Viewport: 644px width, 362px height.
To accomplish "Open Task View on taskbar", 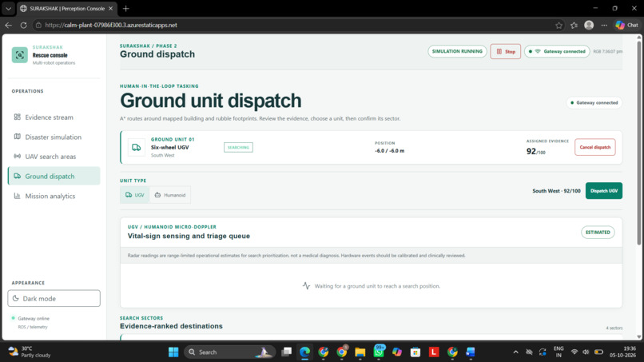I will point(286,352).
